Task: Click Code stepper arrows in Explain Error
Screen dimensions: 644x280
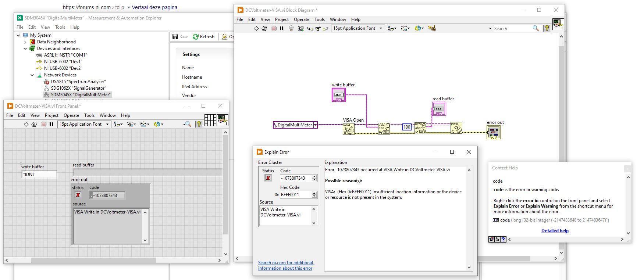Action: tap(314, 178)
